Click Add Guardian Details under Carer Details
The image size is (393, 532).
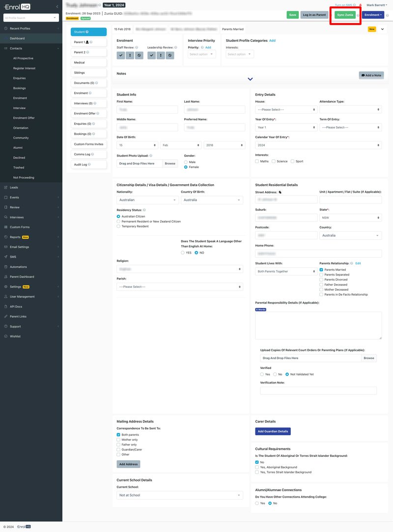pos(273,431)
